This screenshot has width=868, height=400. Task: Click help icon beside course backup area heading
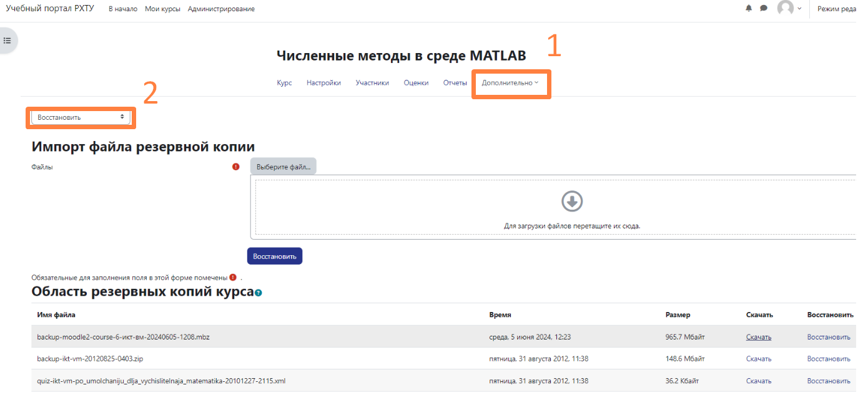258,293
